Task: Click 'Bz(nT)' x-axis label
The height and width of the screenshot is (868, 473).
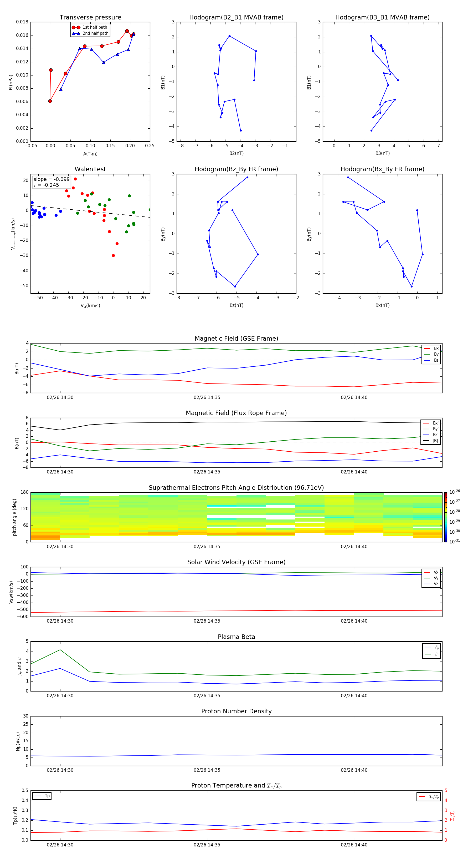Action: coord(236,306)
